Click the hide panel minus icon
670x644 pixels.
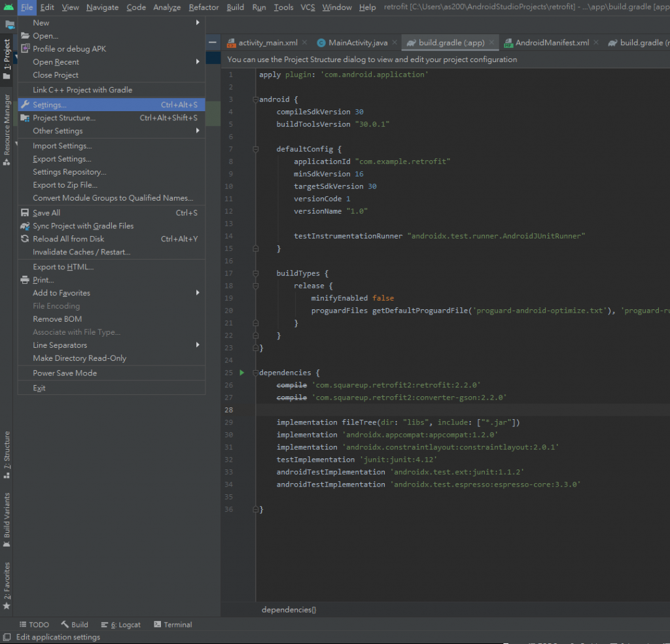point(213,42)
